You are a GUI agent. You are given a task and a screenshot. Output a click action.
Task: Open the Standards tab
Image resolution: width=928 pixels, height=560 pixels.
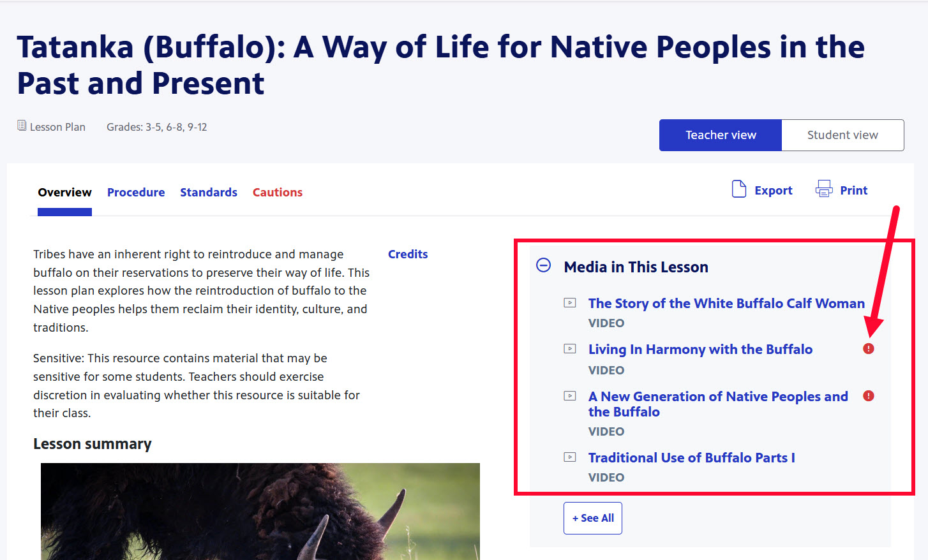coord(209,193)
